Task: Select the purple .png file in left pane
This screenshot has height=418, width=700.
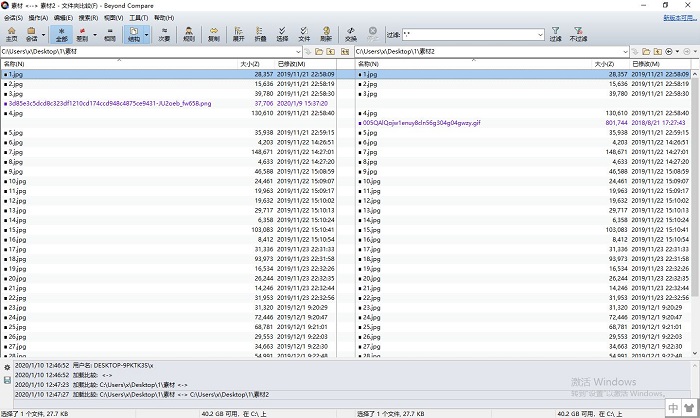Action: [169, 104]
